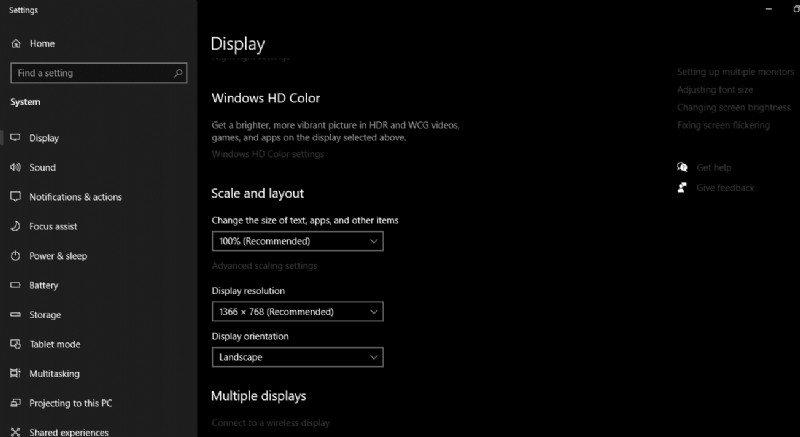The image size is (800, 437).
Task: Open Windows HD Color settings link
Action: point(268,154)
